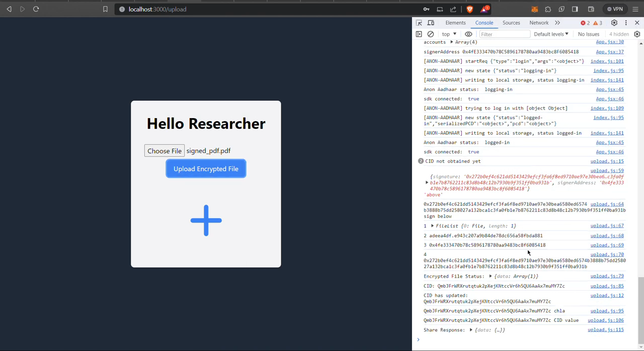Image resolution: width=644 pixels, height=351 pixels.
Task: Open the browser hamburger menu
Action: tap(635, 9)
